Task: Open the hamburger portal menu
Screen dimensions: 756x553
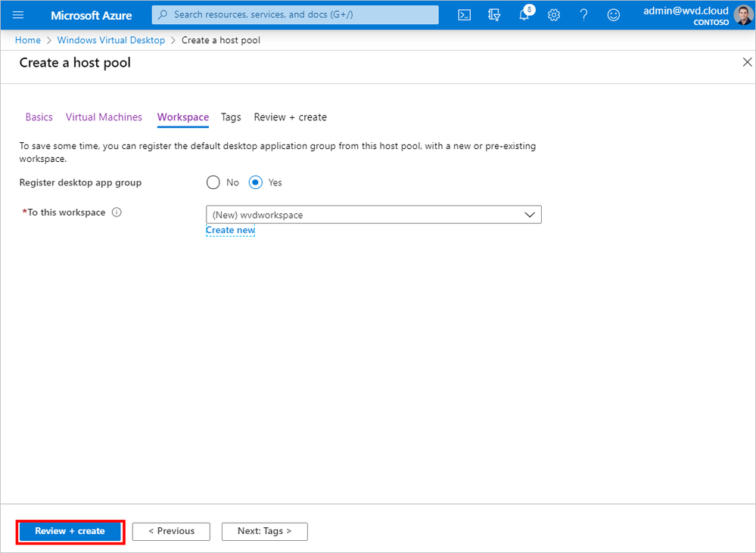Action: click(18, 15)
